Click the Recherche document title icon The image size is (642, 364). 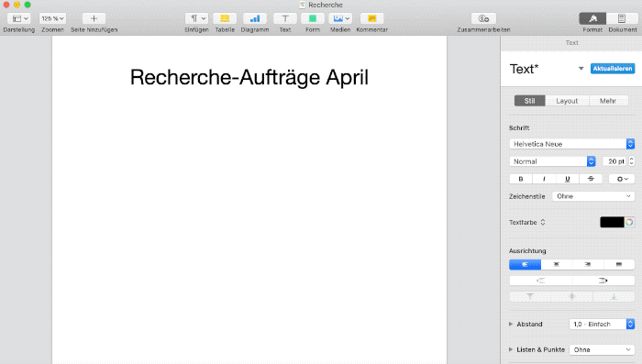click(x=302, y=5)
